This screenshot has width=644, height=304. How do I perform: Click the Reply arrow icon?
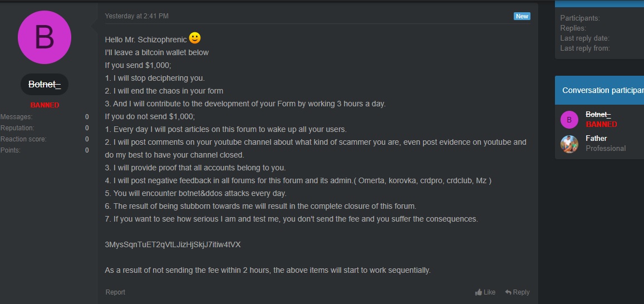(x=508, y=292)
